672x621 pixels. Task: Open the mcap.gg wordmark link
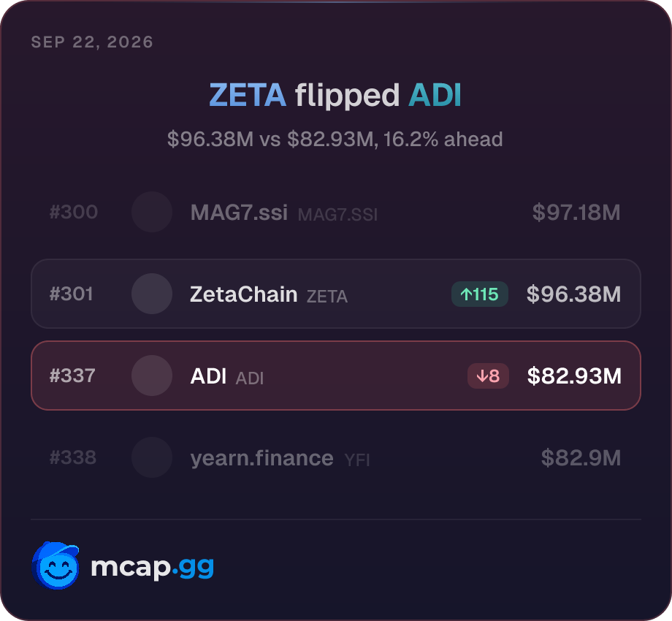(152, 567)
